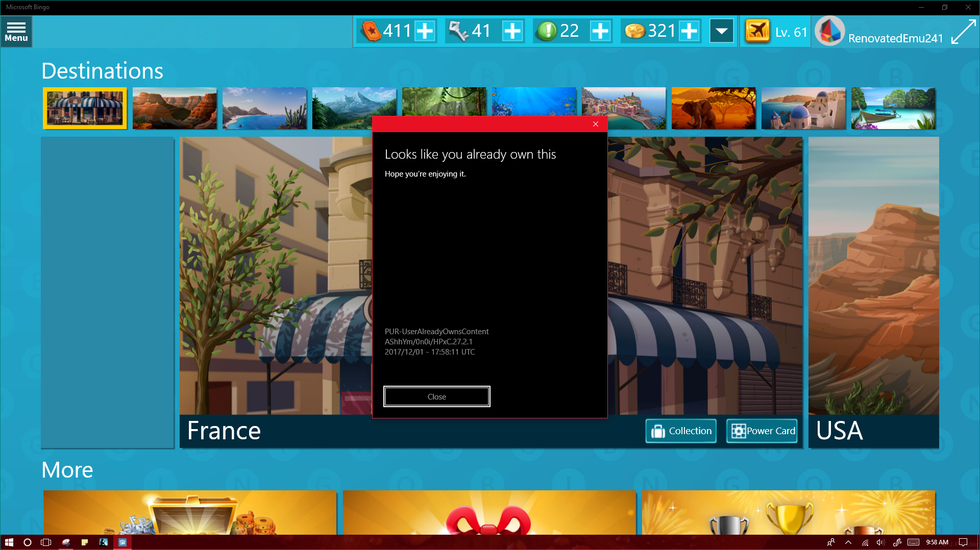Add more coins with the plus next to 321
Screen dimensions: 980x550
click(689, 31)
